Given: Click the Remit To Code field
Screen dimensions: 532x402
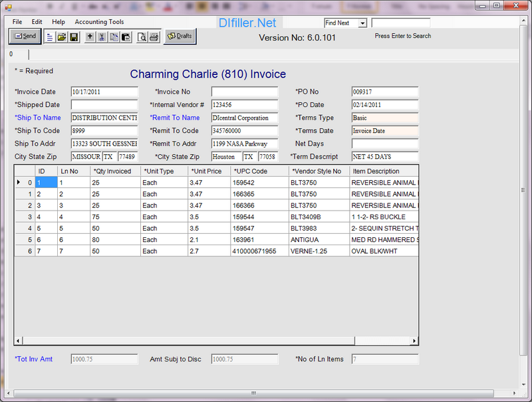Looking at the screenshot, I should pyautogui.click(x=245, y=130).
